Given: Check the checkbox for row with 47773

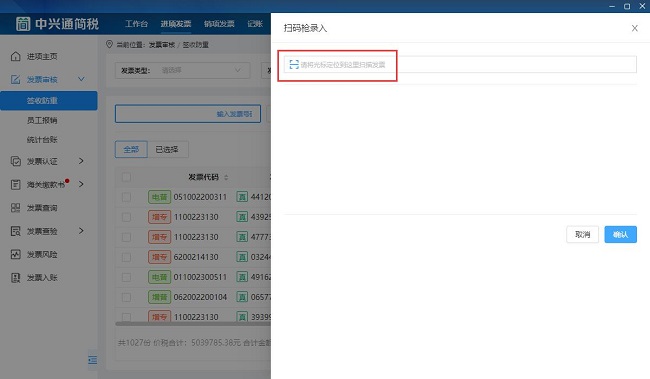Looking at the screenshot, I should click(126, 237).
